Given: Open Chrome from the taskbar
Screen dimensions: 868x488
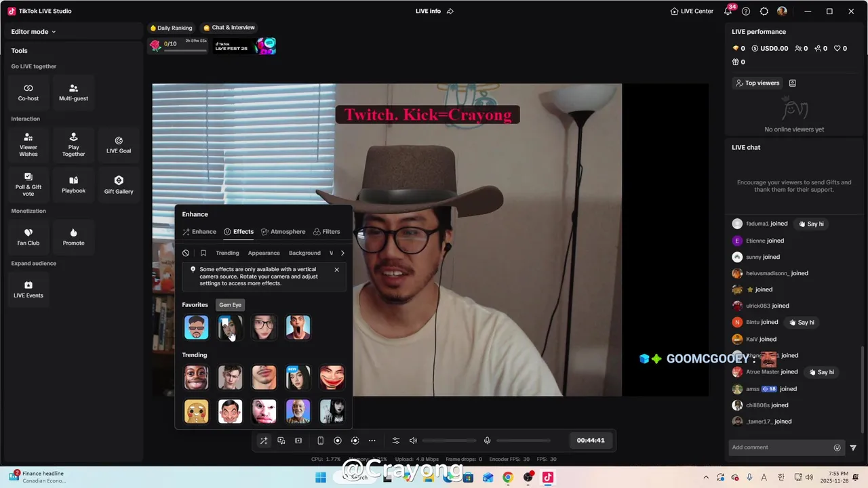Looking at the screenshot, I should point(507,477).
